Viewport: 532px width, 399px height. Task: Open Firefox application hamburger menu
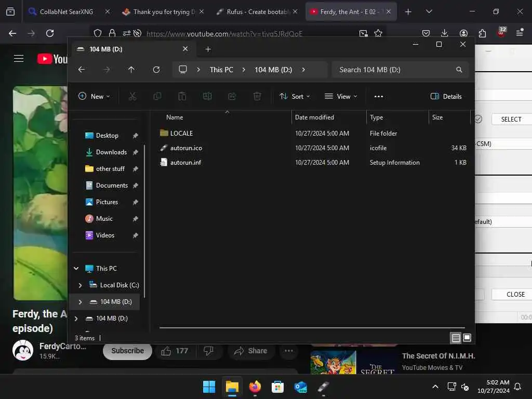click(520, 33)
